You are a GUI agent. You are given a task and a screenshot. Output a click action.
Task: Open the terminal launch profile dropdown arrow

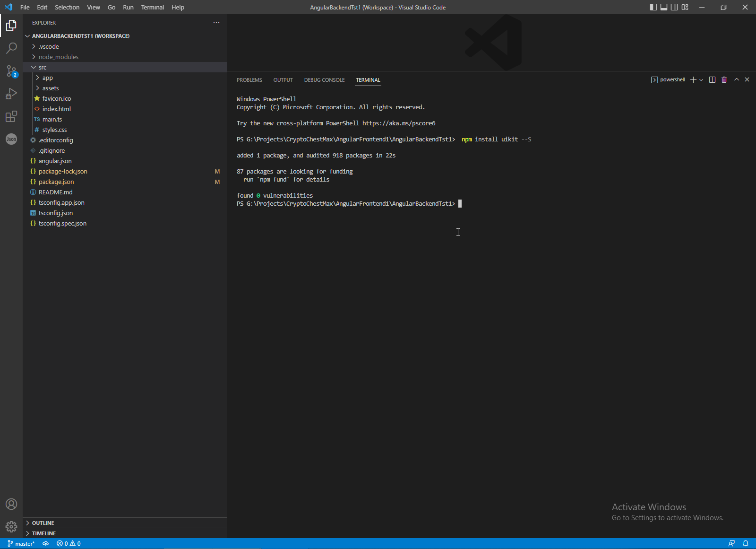[x=701, y=80]
